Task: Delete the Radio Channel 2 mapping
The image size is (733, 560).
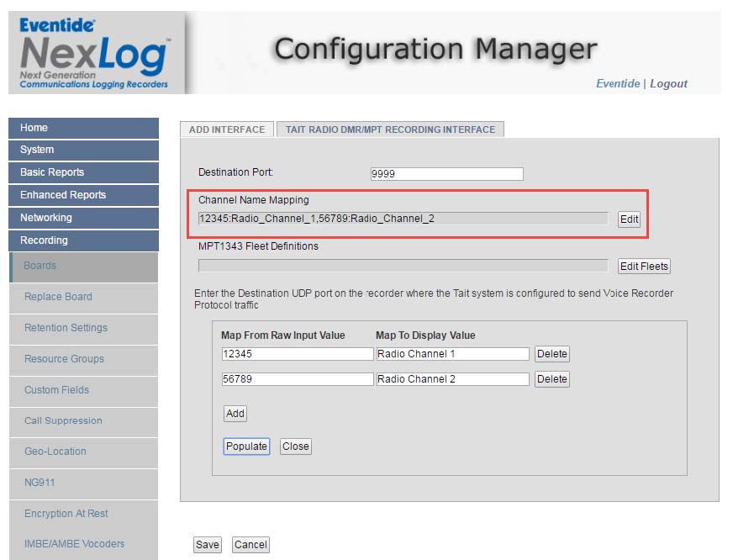Action: pyautogui.click(x=551, y=379)
